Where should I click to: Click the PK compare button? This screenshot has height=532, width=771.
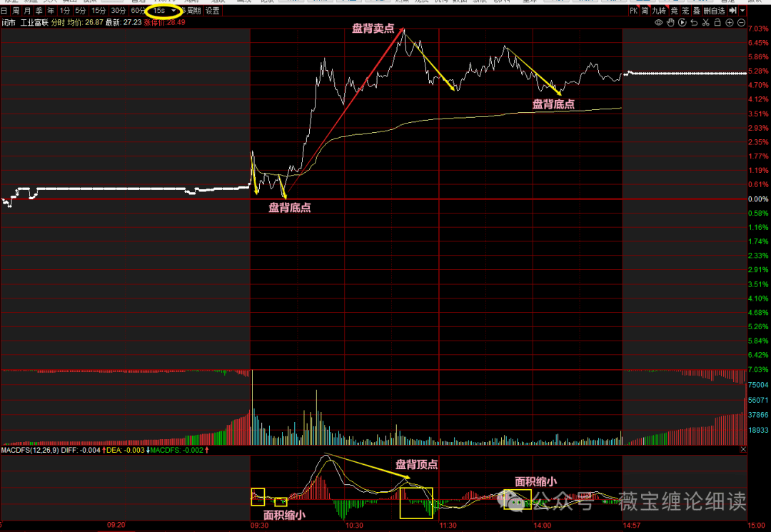tap(633, 10)
